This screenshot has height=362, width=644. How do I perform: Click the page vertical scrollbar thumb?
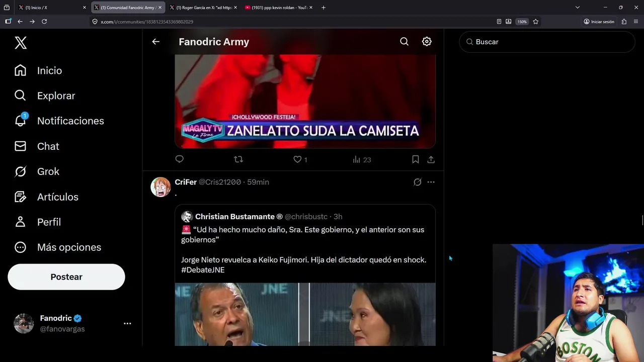pos(642,220)
